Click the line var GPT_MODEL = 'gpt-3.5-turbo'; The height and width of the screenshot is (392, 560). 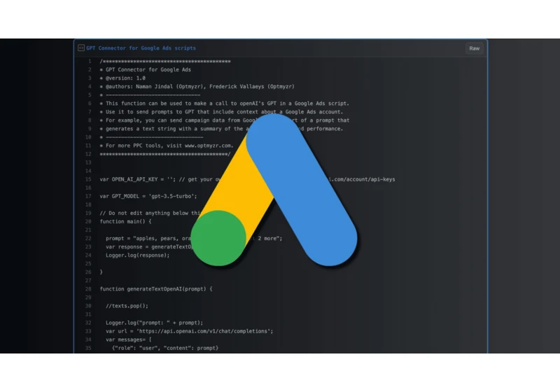(x=148, y=197)
